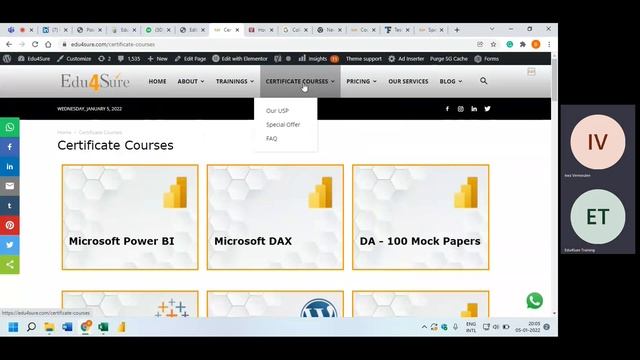Open Insights in admin bar
Viewport: 640px width, 360px height.
[318, 59]
